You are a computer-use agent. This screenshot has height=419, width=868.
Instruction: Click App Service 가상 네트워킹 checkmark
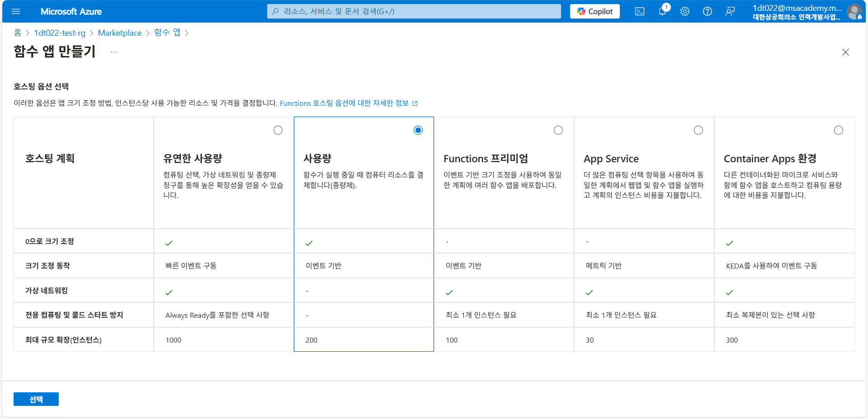click(x=590, y=292)
